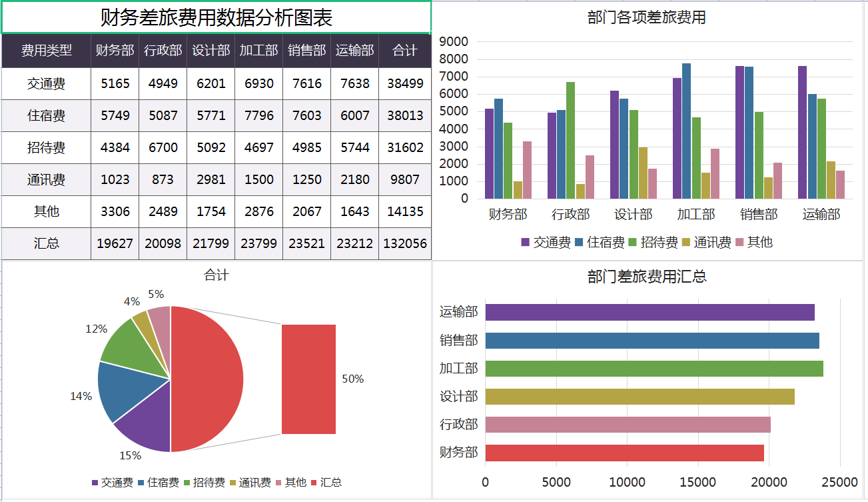Click the green 加工部 bar in the summary chart
This screenshot has height=502, width=868.
[653, 368]
